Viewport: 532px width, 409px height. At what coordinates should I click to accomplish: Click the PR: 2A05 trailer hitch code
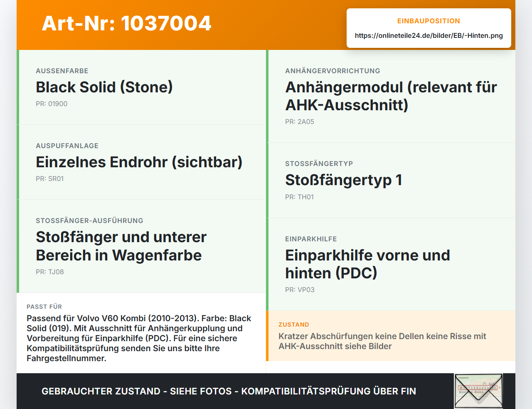pos(300,122)
